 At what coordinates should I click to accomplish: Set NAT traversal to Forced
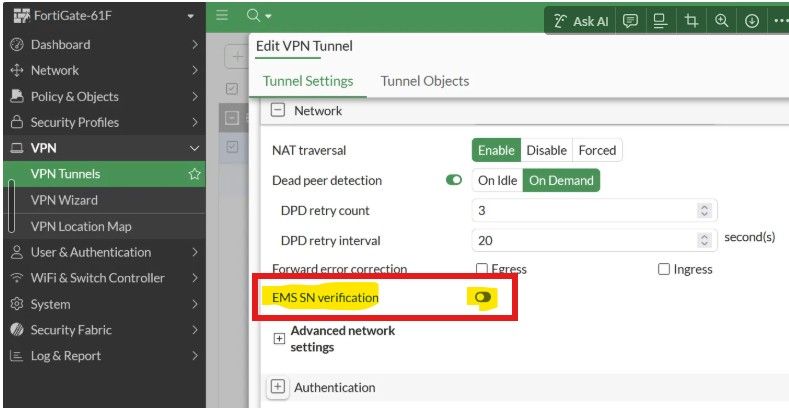(597, 150)
